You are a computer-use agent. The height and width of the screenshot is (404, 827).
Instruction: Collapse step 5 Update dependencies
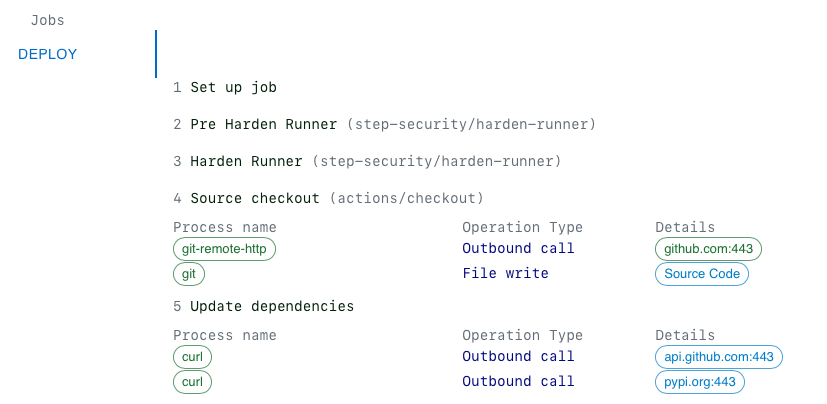(x=271, y=306)
